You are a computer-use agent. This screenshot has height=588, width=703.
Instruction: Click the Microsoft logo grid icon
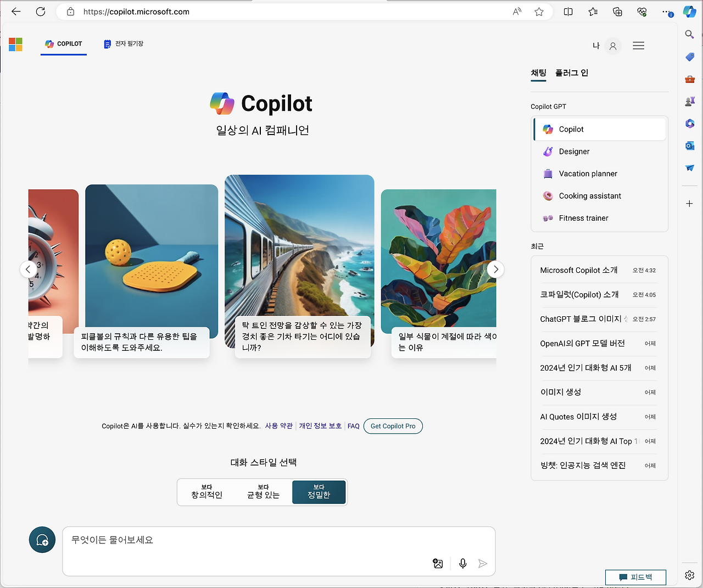pyautogui.click(x=15, y=44)
